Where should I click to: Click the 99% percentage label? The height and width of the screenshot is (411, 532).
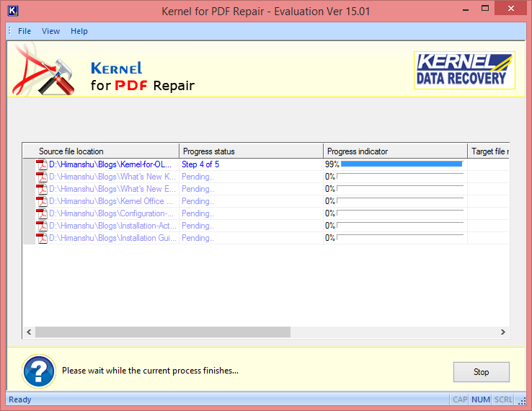[332, 164]
